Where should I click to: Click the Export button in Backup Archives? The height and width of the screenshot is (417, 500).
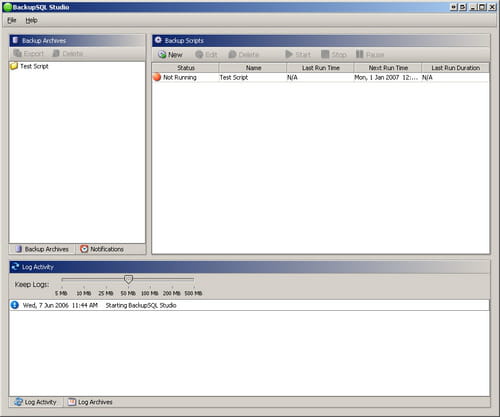click(29, 53)
